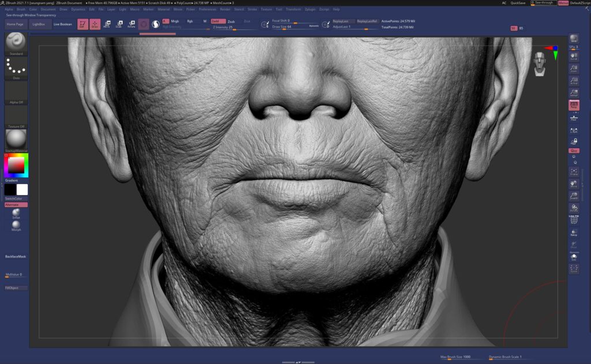The height and width of the screenshot is (364, 591).
Task: Expand the Alpha Off selector
Action: (x=16, y=93)
